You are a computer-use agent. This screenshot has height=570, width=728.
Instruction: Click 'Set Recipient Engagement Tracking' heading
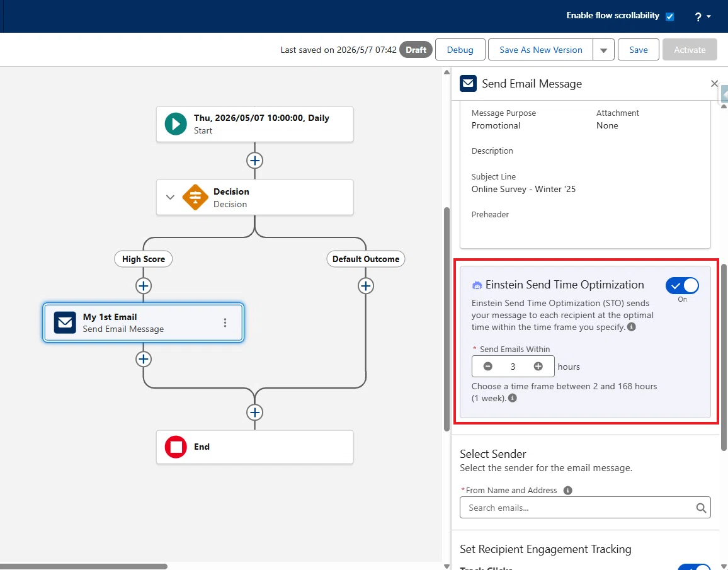pyautogui.click(x=545, y=549)
